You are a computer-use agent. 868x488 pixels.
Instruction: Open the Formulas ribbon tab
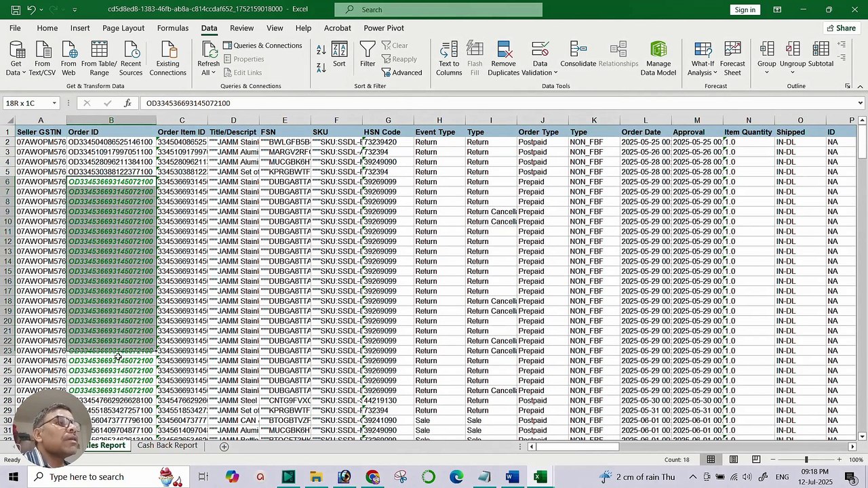(172, 28)
